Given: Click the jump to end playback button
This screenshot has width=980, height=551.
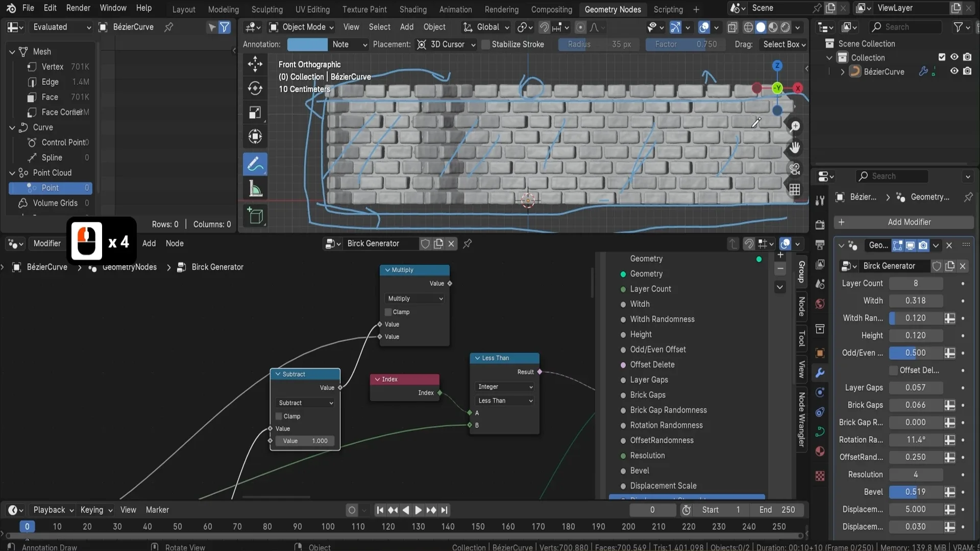Looking at the screenshot, I should click(x=445, y=510).
